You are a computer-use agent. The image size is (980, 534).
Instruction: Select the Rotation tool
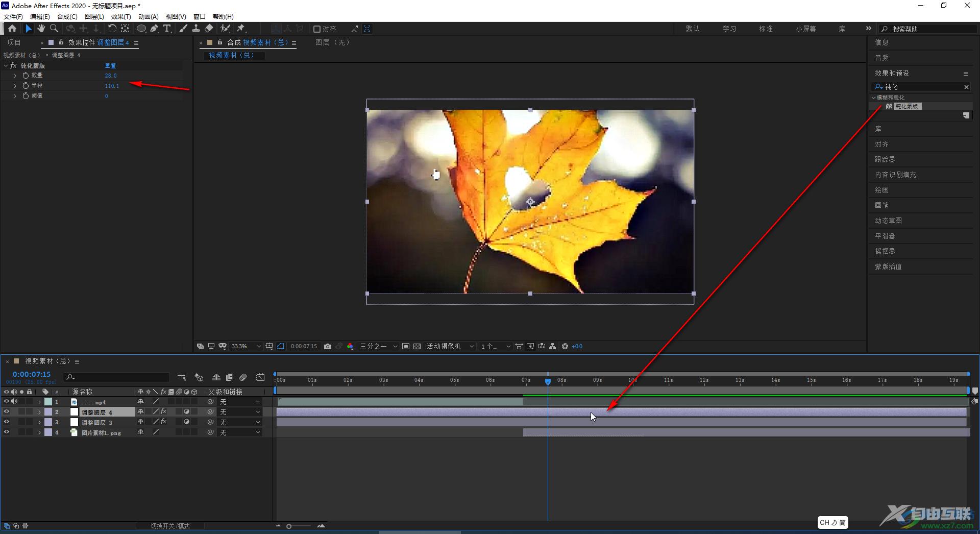coord(112,29)
